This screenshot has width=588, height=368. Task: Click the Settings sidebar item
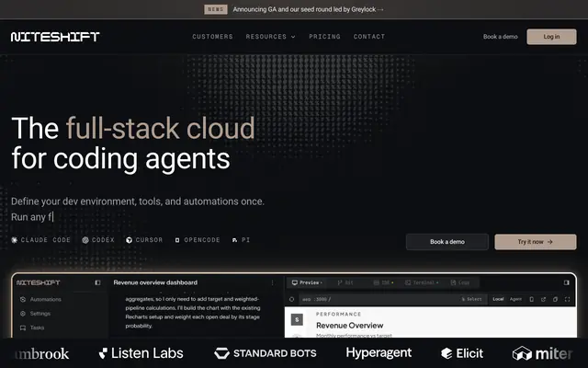tap(35, 314)
